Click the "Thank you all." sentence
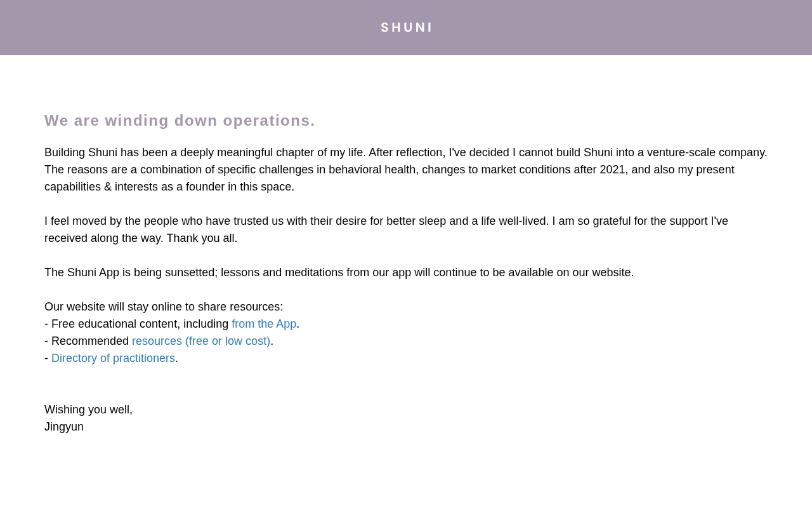The height and width of the screenshot is (508, 812). (202, 238)
